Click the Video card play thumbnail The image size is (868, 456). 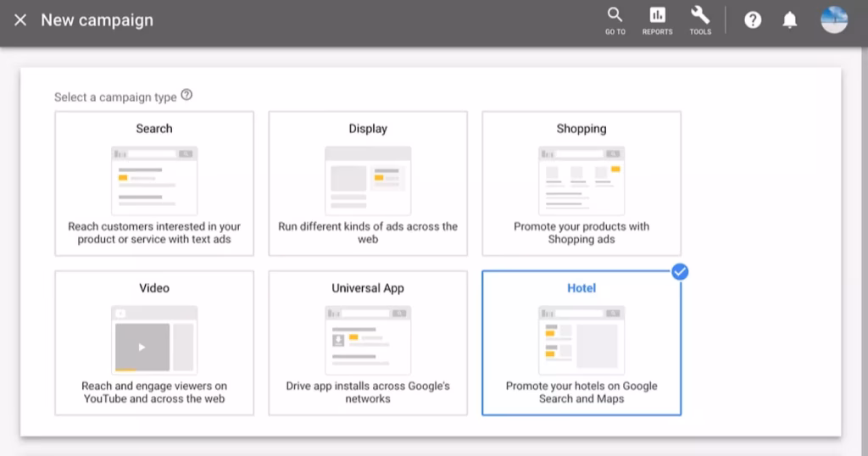pos(142,347)
